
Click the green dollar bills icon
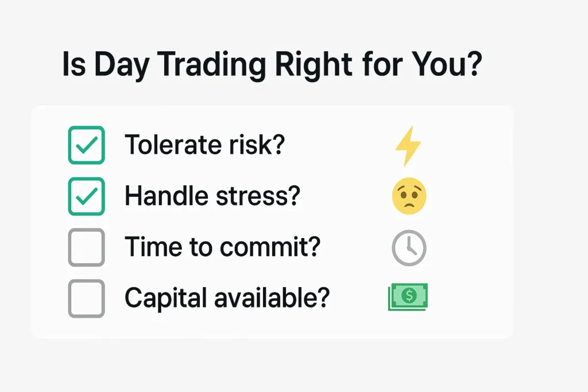[408, 297]
